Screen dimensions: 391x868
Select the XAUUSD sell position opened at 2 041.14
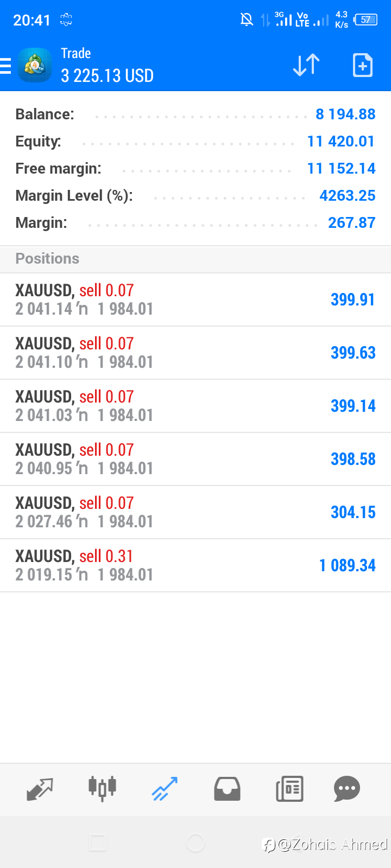pyautogui.click(x=195, y=299)
